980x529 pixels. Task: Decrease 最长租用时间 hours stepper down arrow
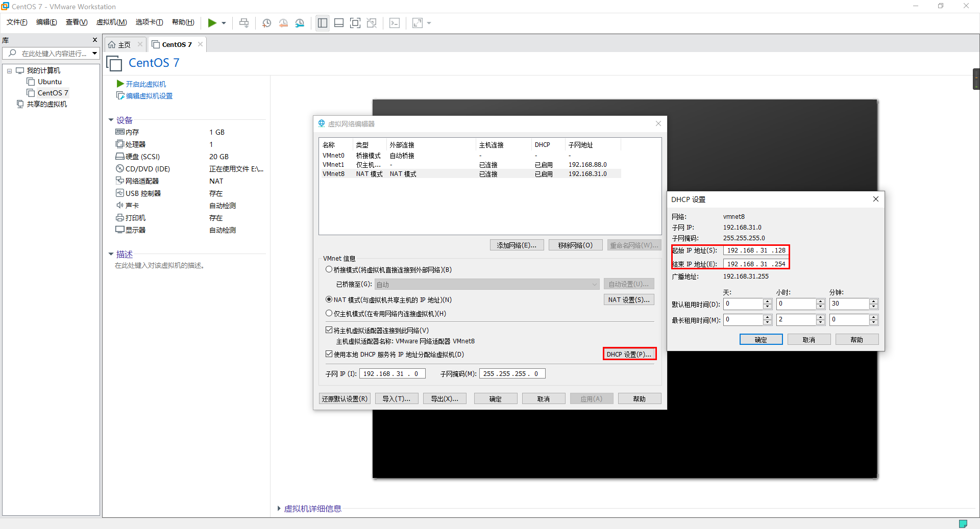821,322
